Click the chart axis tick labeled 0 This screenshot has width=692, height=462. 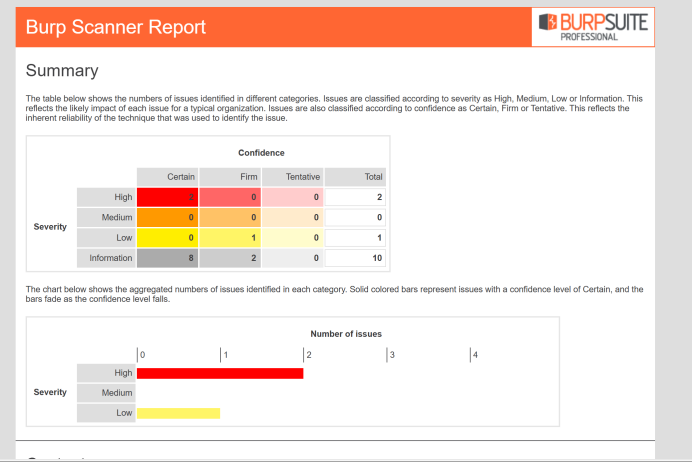point(142,355)
